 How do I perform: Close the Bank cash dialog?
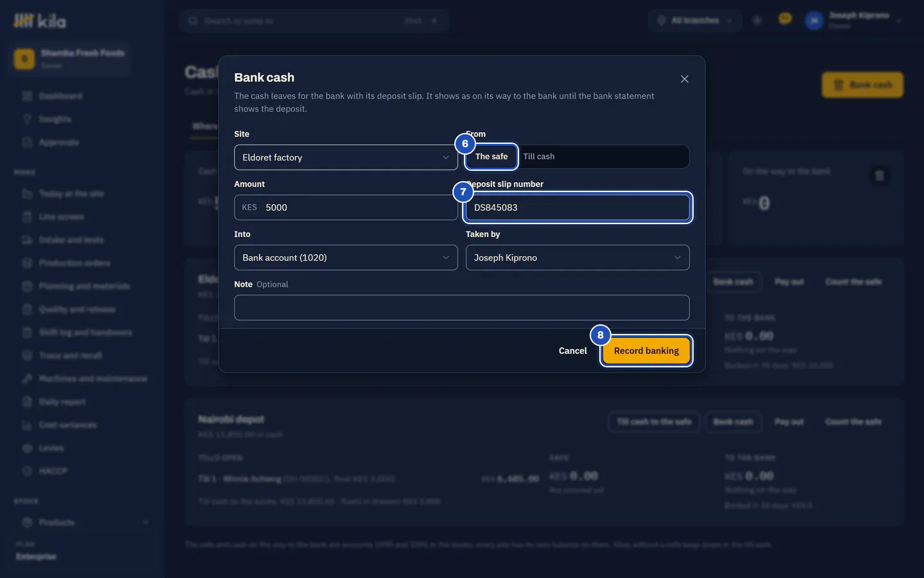click(x=685, y=79)
